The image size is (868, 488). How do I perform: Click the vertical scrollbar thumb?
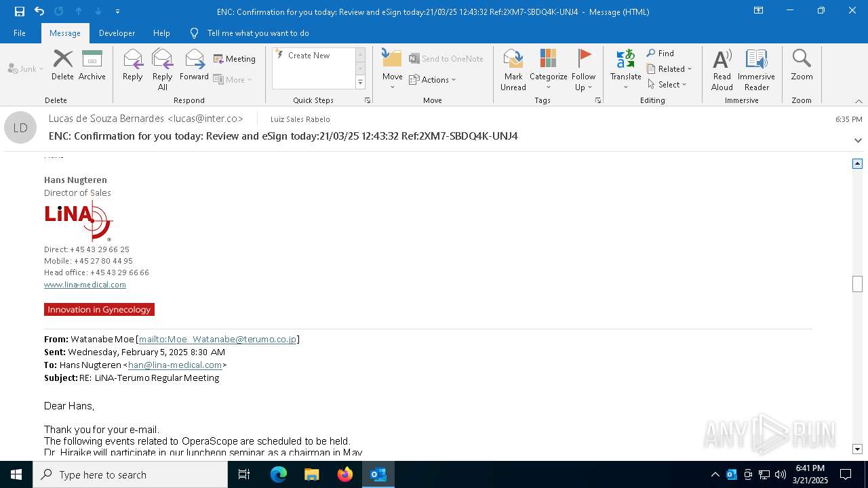[857, 284]
